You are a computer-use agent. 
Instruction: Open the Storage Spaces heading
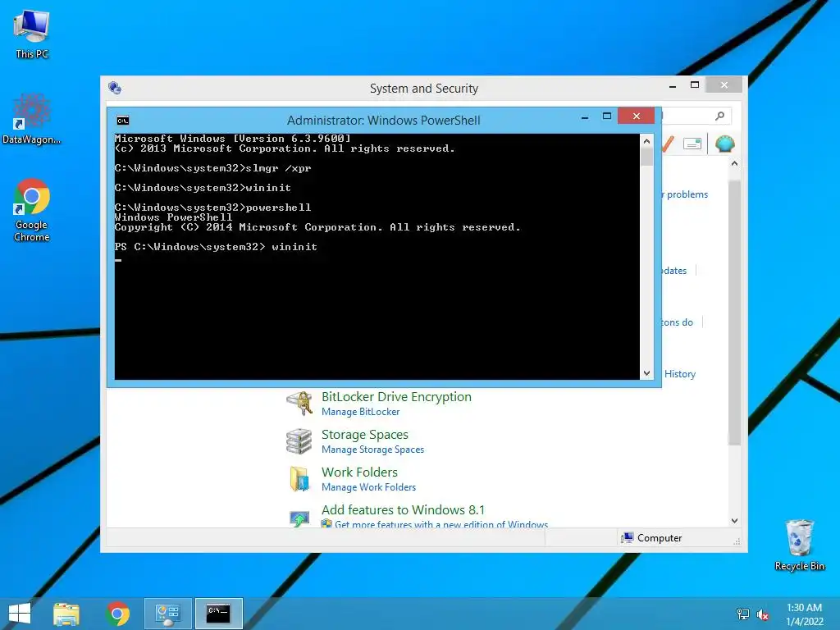tap(365, 435)
